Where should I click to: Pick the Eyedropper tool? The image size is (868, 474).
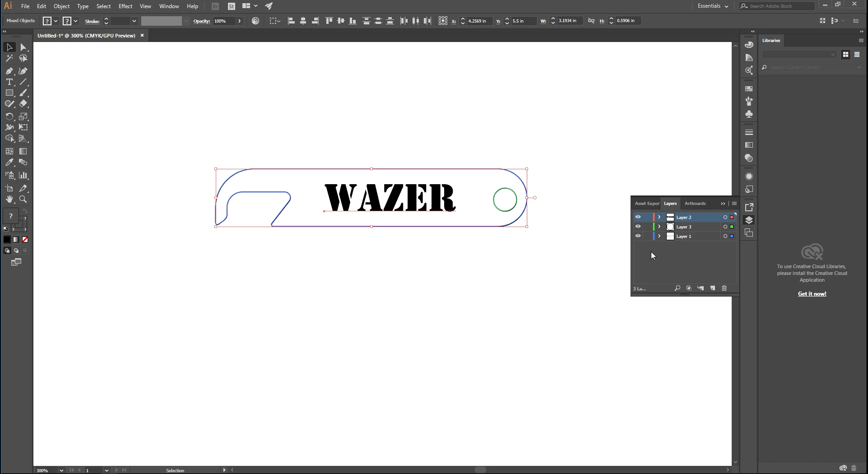(9, 163)
